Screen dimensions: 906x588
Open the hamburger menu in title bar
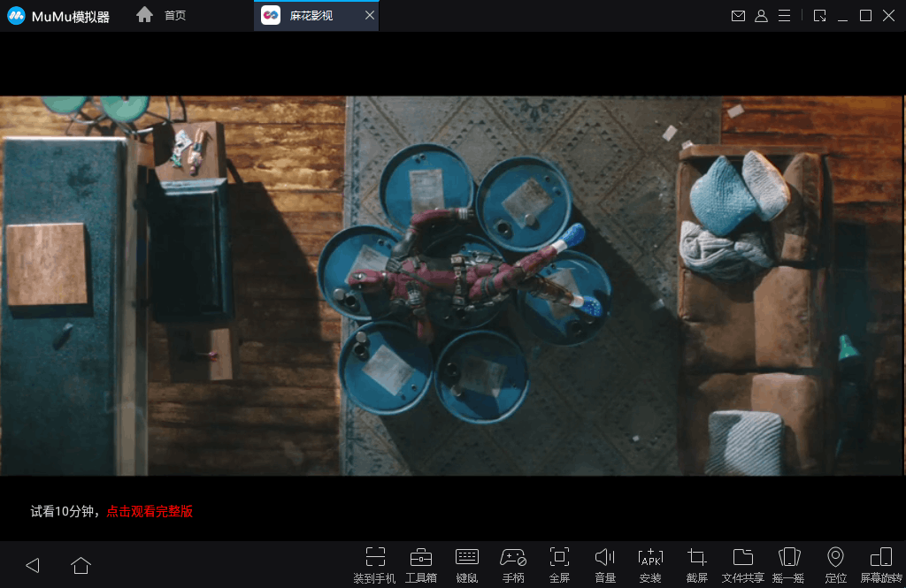784,16
